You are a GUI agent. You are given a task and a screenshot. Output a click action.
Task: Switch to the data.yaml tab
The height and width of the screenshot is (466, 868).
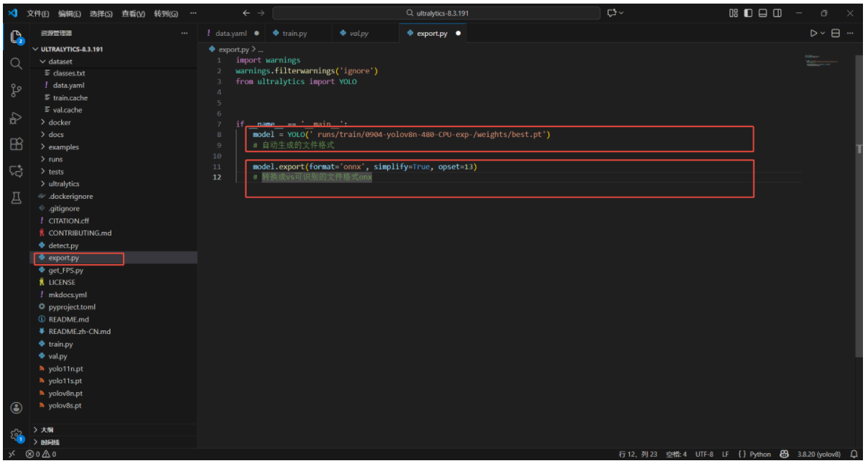click(x=232, y=33)
